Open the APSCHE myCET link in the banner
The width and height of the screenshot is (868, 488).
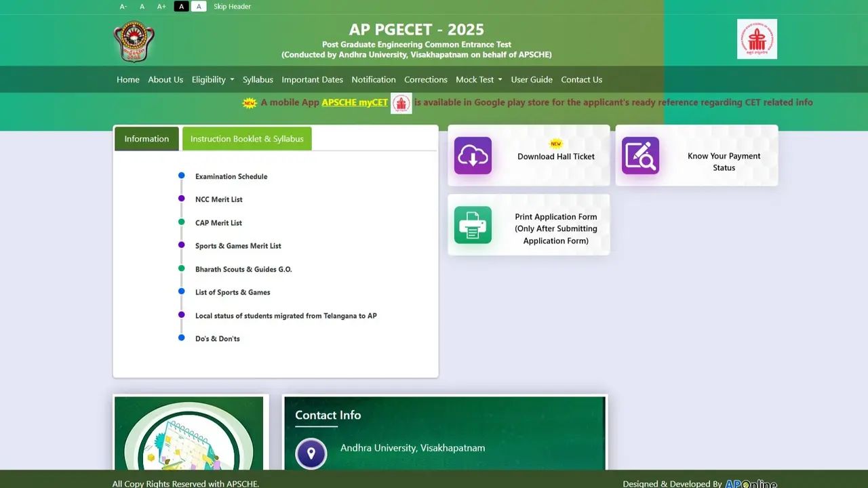pyautogui.click(x=354, y=102)
